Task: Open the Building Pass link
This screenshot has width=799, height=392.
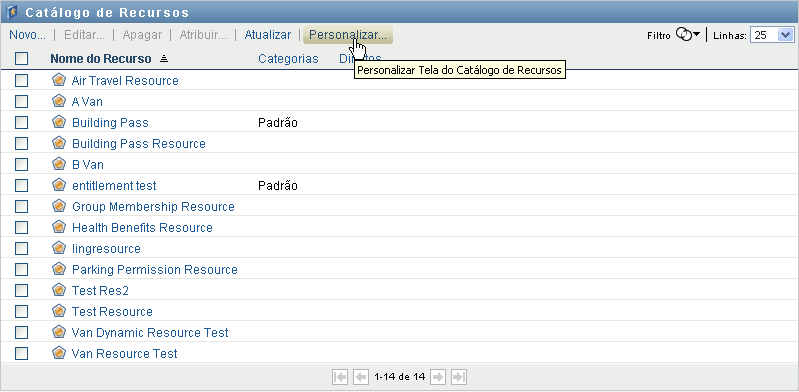Action: coord(110,123)
